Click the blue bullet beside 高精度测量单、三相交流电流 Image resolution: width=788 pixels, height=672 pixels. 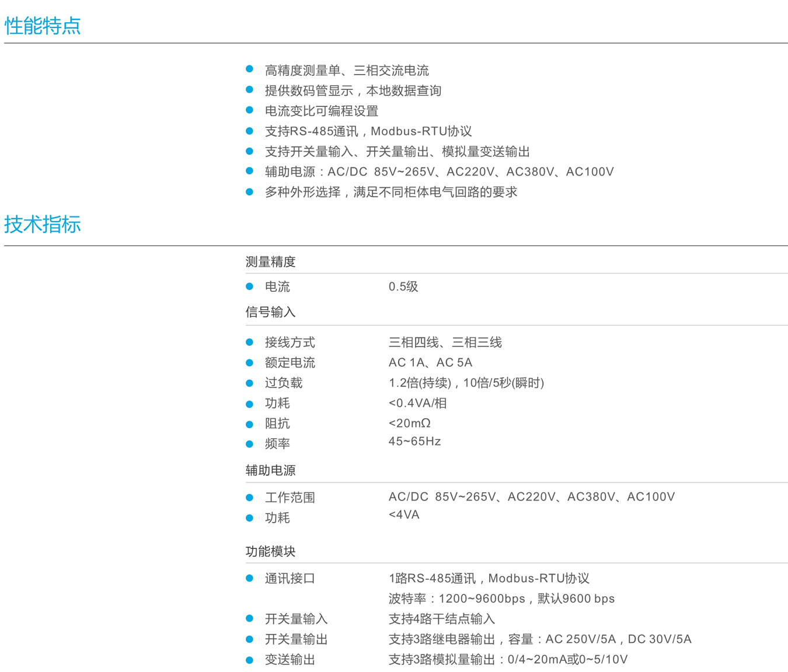pyautogui.click(x=250, y=69)
